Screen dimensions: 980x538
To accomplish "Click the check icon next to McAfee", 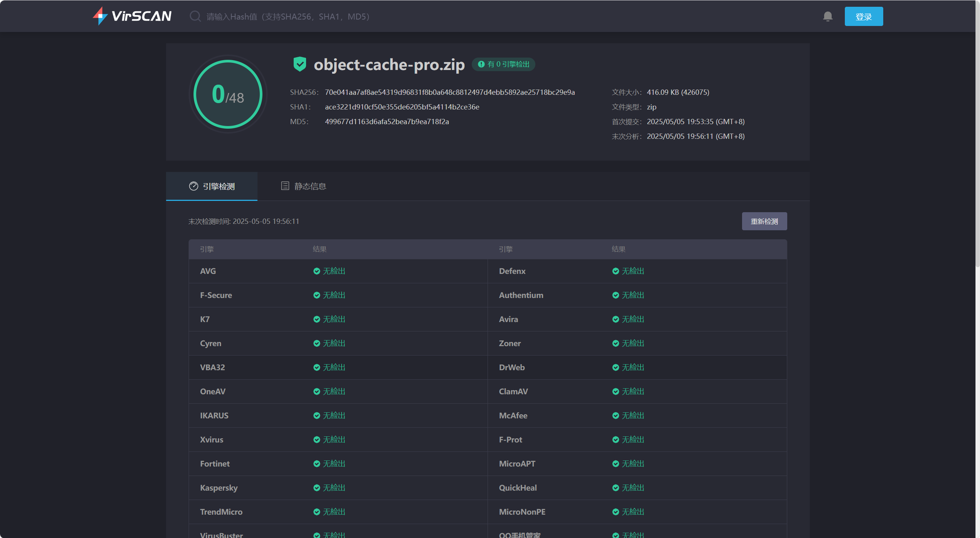I will (x=615, y=416).
